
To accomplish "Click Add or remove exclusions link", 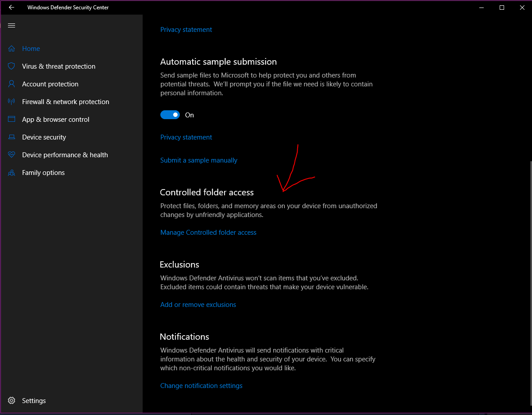I will 198,305.
